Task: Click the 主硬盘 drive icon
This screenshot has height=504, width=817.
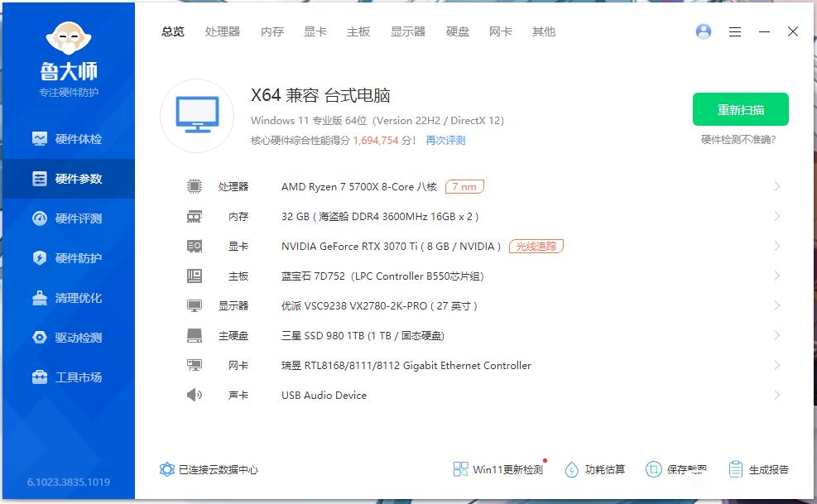Action: coord(195,335)
